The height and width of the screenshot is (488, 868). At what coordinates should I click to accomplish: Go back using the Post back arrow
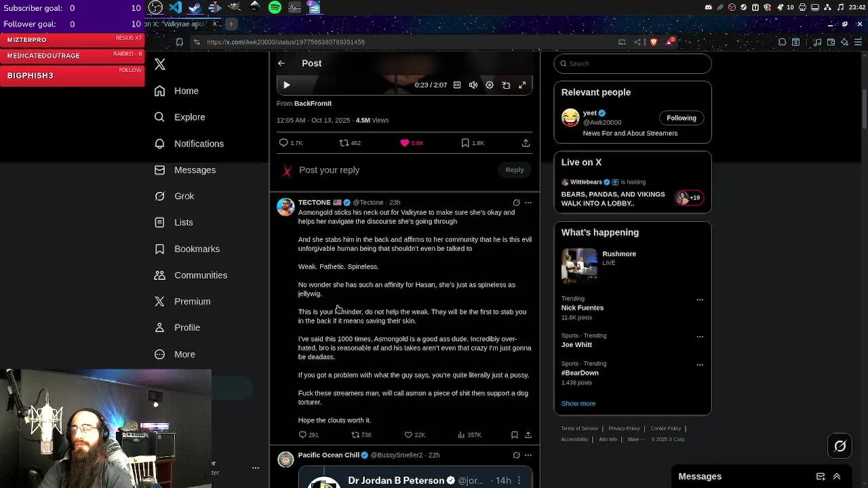click(x=281, y=63)
